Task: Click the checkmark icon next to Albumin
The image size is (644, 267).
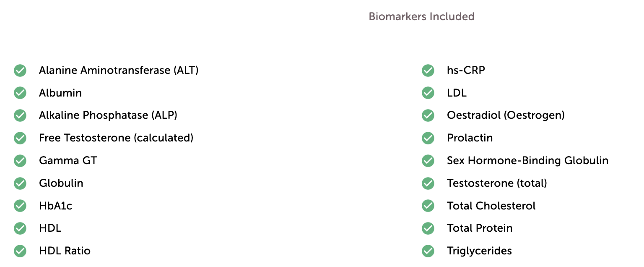Action: (x=20, y=93)
